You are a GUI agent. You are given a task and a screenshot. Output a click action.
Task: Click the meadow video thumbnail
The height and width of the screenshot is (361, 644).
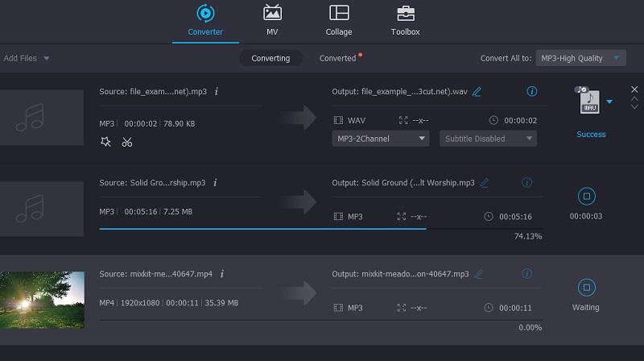tap(42, 300)
